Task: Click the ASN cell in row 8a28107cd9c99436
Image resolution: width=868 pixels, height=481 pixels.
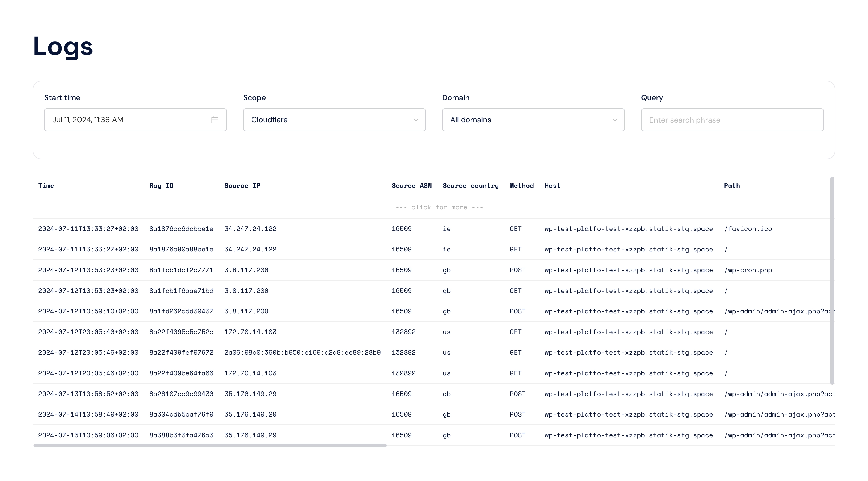Action: (401, 394)
